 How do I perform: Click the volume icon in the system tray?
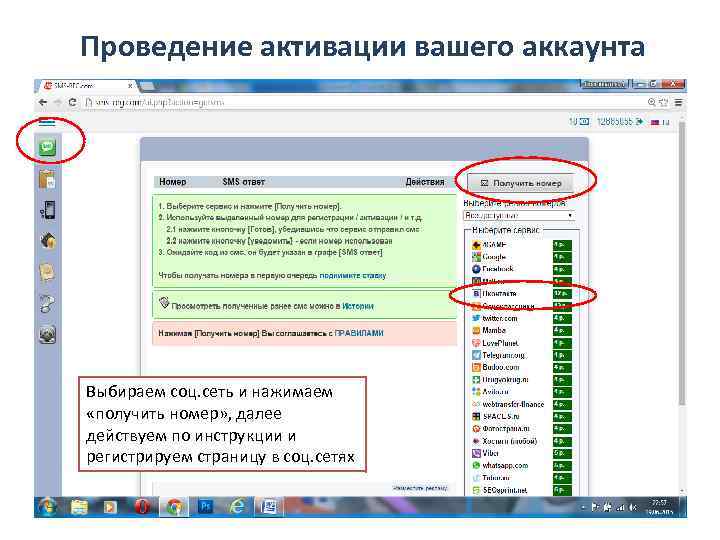633,507
